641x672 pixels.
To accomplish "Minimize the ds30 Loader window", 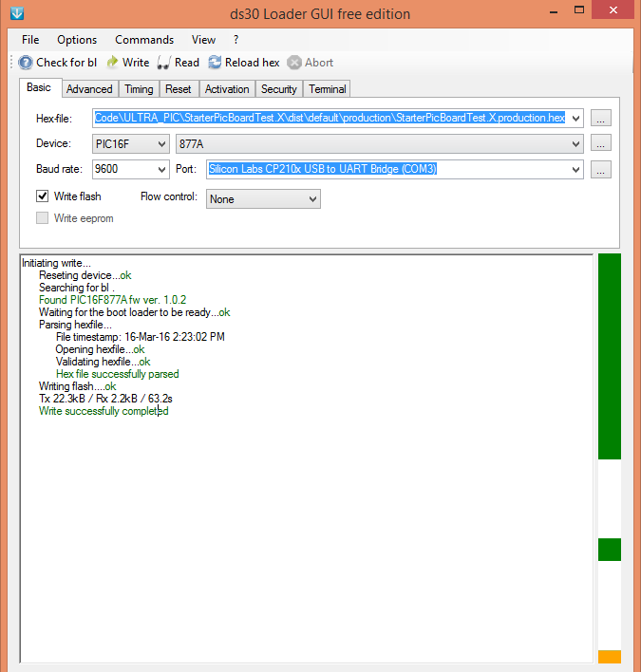I will (554, 11).
